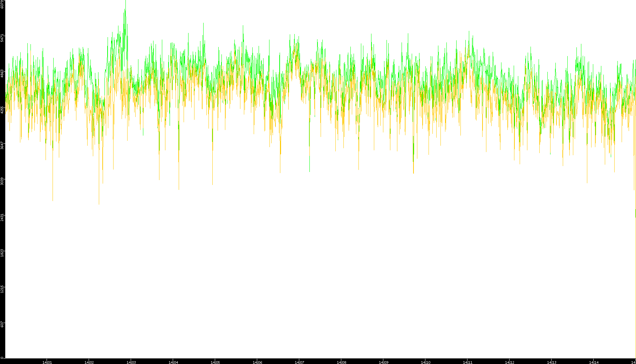Image resolution: width=636 pixels, height=364 pixels.
Task: Click the 1823 vertical axis label
Action: pos(2,253)
